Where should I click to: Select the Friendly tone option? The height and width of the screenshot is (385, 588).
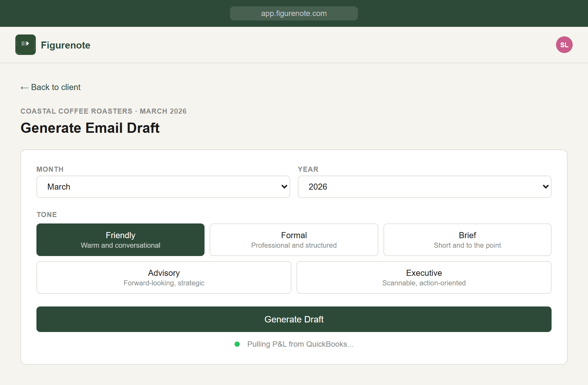[120, 240]
